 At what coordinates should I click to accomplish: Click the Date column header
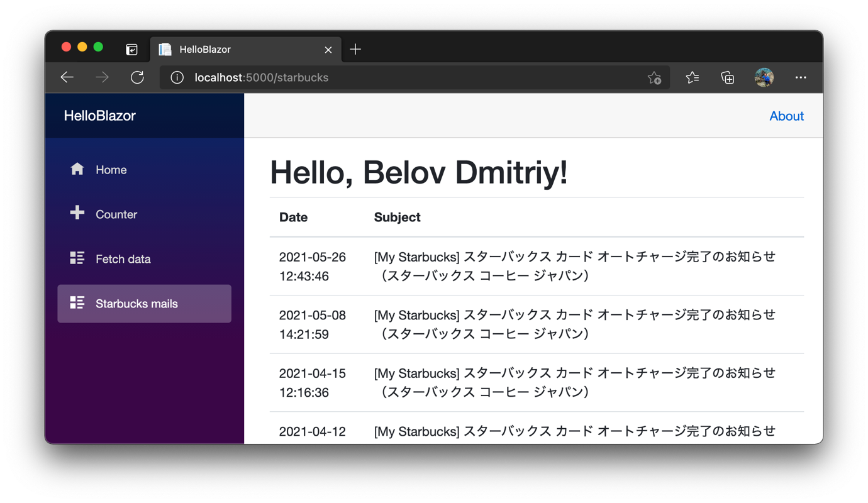[294, 218]
